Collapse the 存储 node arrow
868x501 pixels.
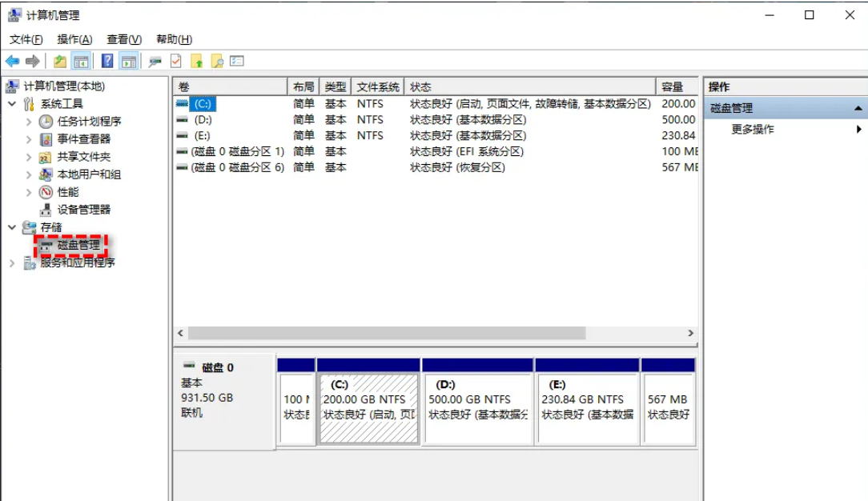pyautogui.click(x=12, y=226)
